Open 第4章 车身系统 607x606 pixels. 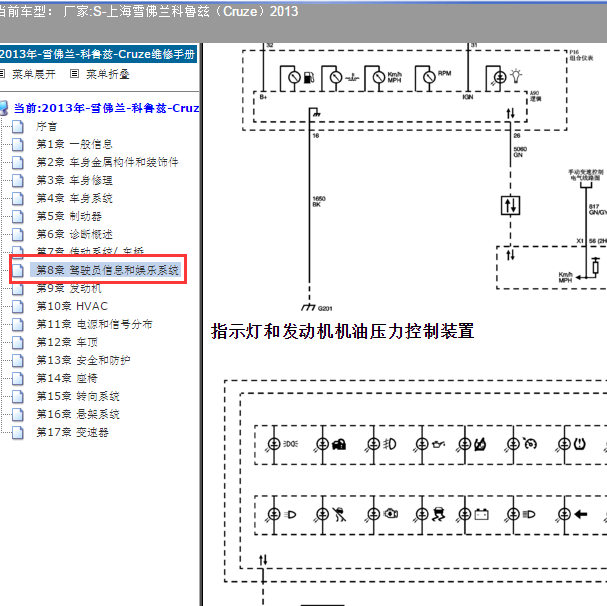(74, 198)
